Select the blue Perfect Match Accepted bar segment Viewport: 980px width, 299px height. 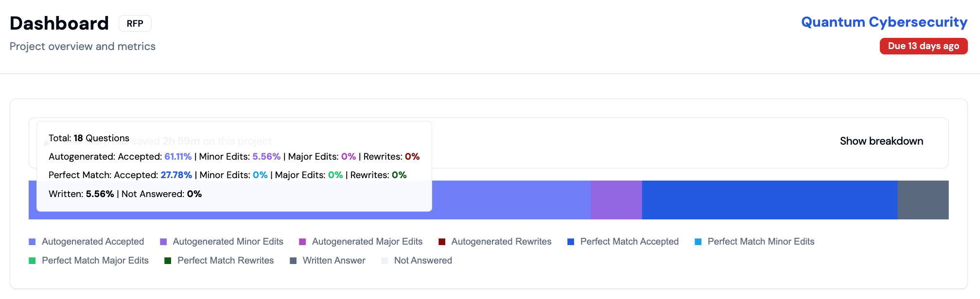coord(770,200)
